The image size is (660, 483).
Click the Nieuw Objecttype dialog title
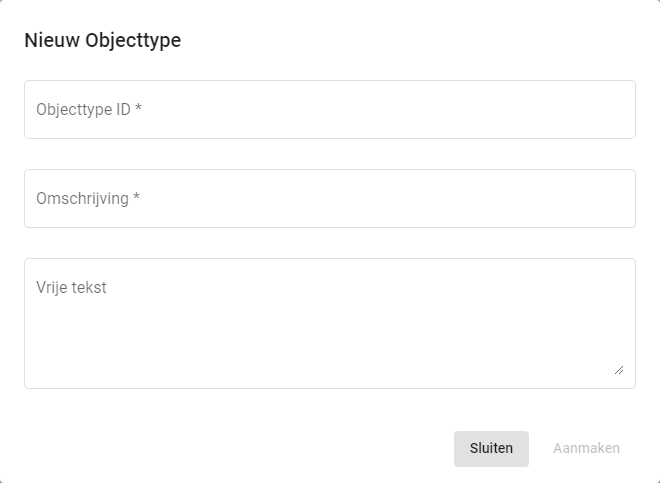pos(102,41)
